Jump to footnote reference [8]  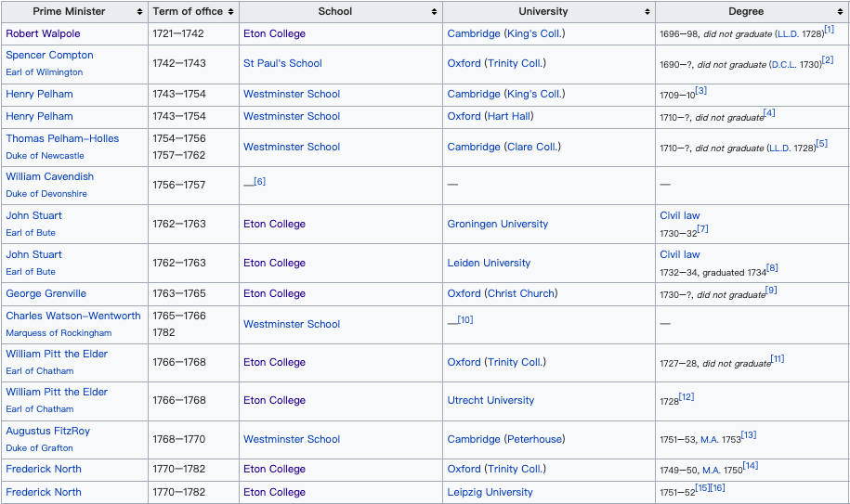pos(773,268)
